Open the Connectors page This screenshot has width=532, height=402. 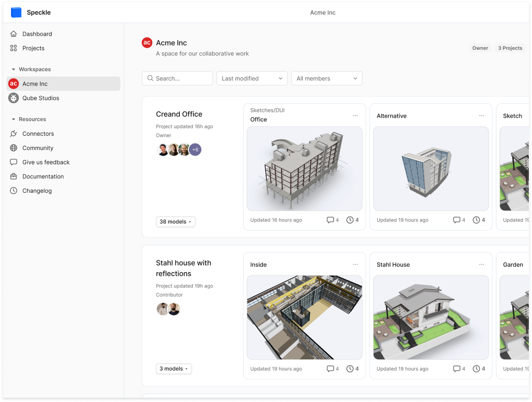point(63,134)
